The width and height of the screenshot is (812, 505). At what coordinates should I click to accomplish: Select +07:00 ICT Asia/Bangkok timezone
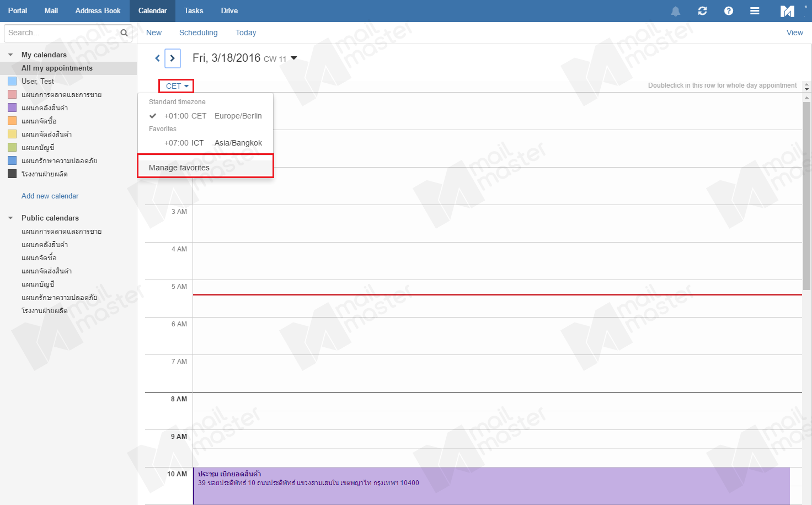click(x=205, y=143)
